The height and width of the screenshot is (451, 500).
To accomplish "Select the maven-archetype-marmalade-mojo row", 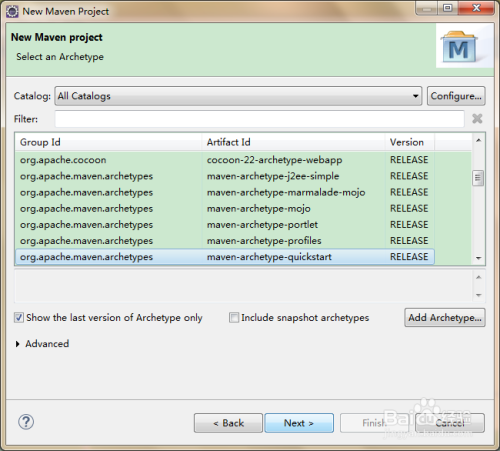I will (225, 192).
